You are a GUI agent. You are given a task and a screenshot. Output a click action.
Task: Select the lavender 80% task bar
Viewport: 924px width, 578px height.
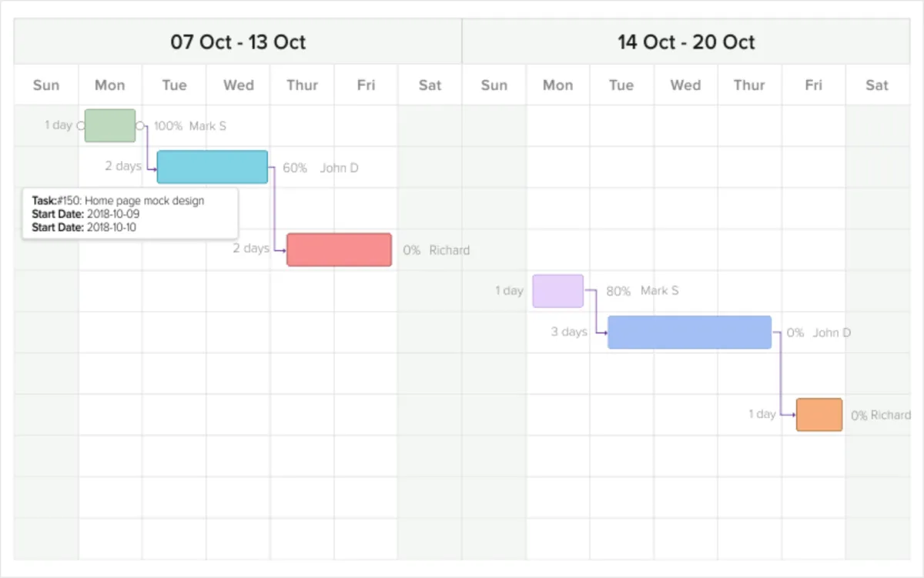pos(558,291)
